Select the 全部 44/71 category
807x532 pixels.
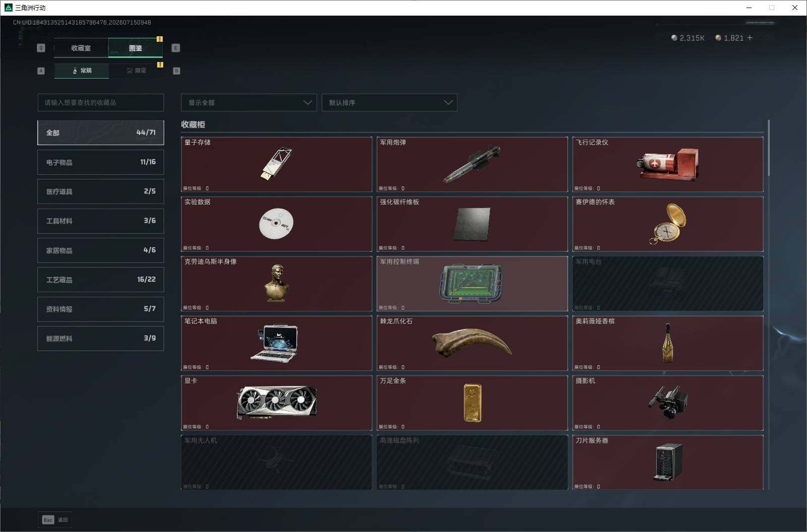tap(101, 132)
